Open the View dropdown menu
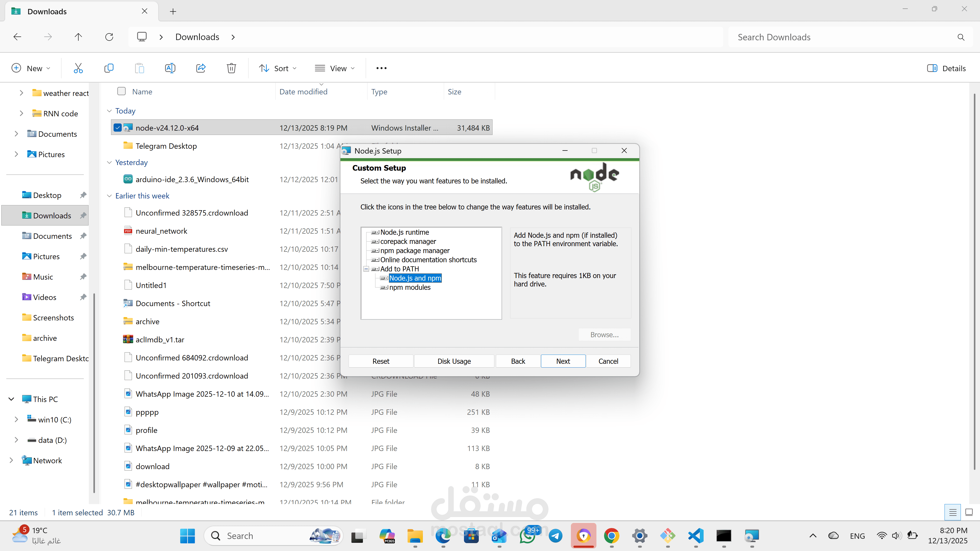This screenshot has height=551, width=980. pos(335,68)
